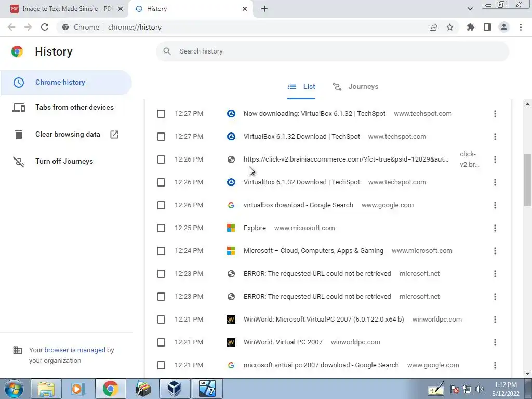This screenshot has width=532, height=399.
Task: Check the box for 12:27 PM VirtualBox 6.1.32 Download
Action: (x=161, y=137)
